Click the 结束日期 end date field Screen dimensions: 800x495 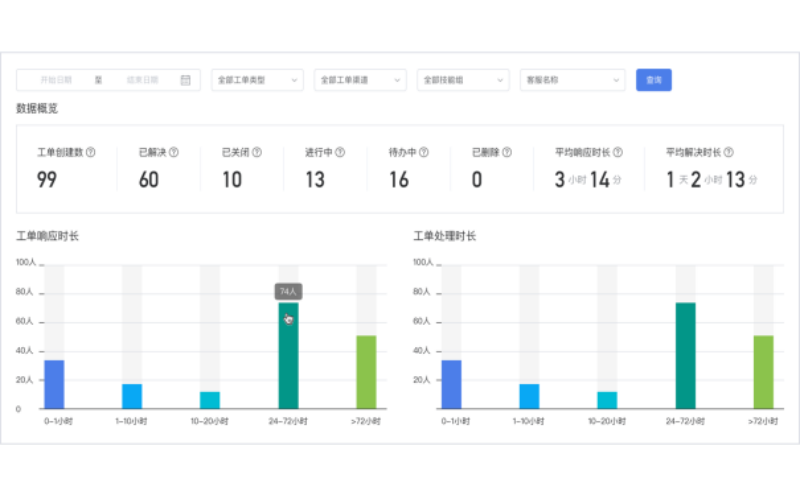click(143, 80)
